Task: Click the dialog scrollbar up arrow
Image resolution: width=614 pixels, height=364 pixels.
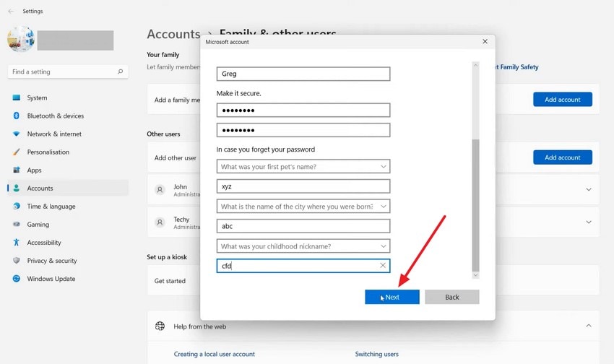Action: click(x=475, y=65)
